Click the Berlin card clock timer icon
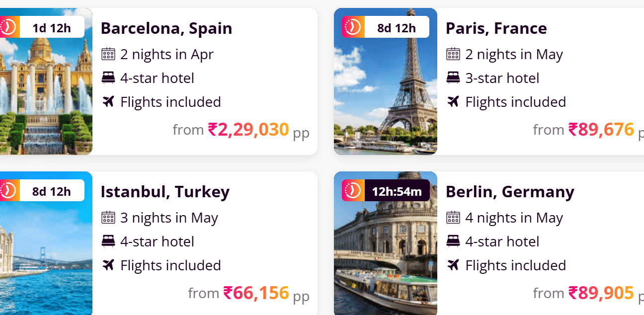The image size is (644, 315). [x=353, y=190]
